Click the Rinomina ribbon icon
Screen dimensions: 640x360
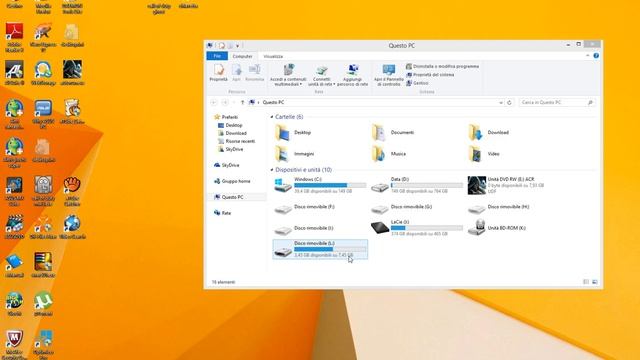pos(255,73)
